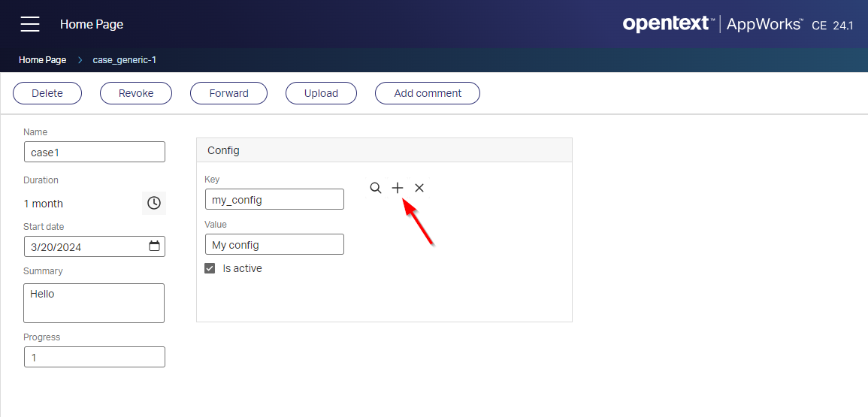The image size is (868, 417).
Task: Click the Config search magnifier icon
Action: point(376,188)
